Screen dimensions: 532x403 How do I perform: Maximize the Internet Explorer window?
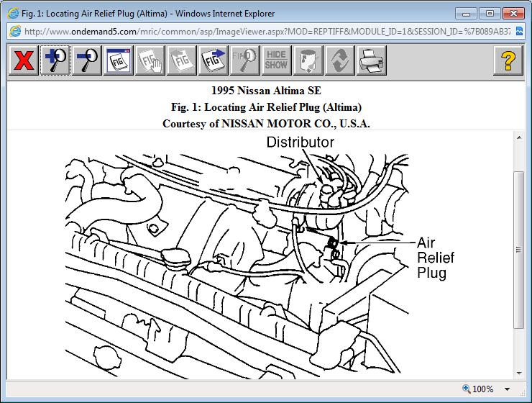(491, 13)
